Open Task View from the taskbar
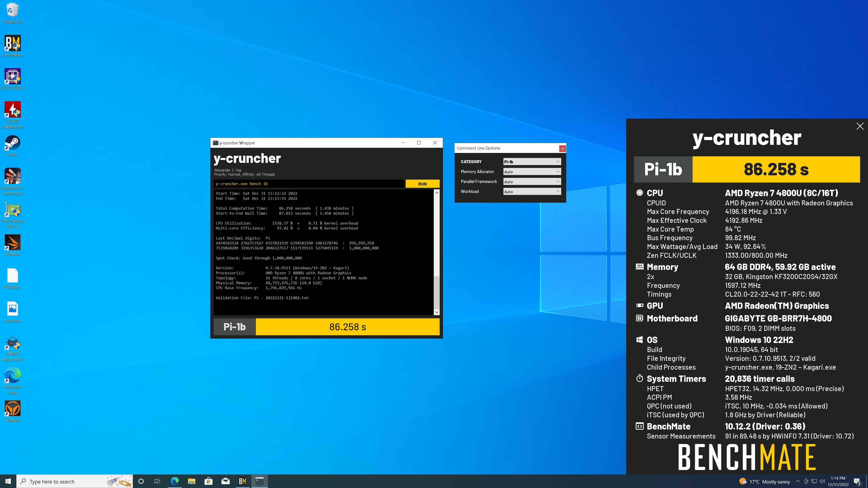The height and width of the screenshot is (488, 868). (x=157, y=481)
